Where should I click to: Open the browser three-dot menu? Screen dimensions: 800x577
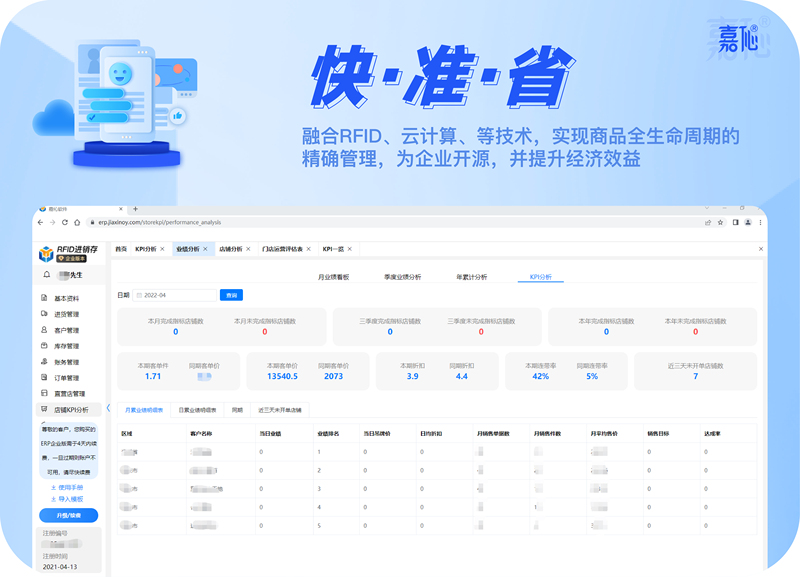760,222
